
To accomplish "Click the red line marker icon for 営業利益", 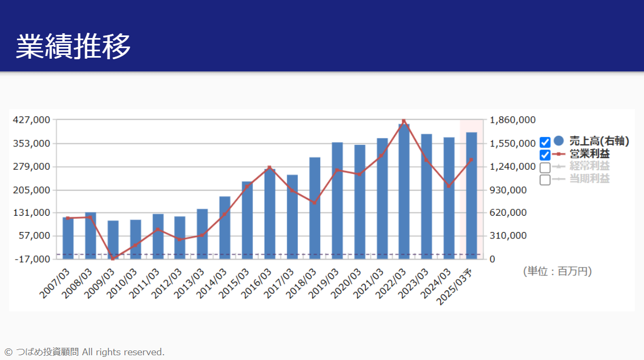I will click(559, 154).
